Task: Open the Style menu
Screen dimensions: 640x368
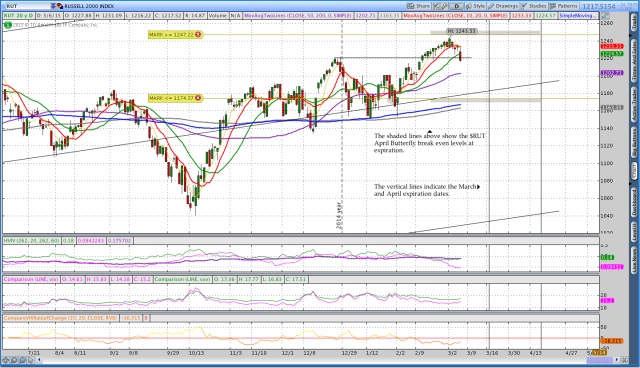Action: click(476, 6)
